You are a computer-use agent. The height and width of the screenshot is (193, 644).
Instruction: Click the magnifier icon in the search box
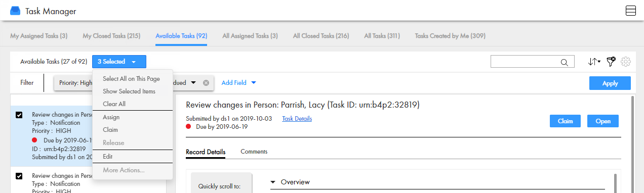tap(564, 62)
